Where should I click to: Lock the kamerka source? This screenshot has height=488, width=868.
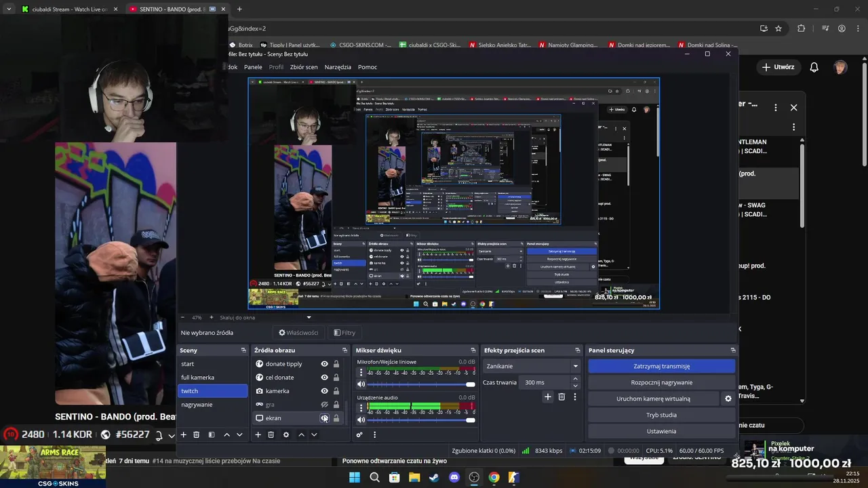[x=336, y=391]
